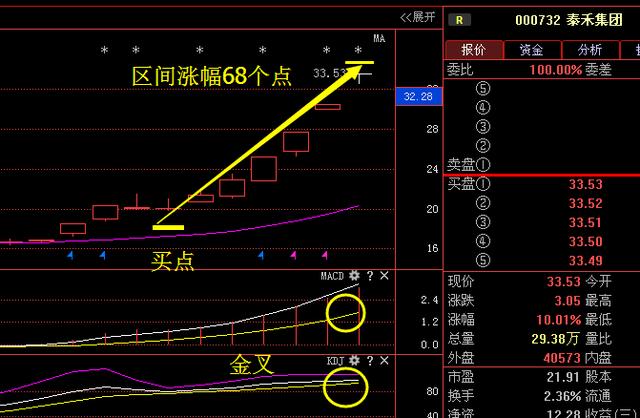Select buy level 4 price 33.50
The width and height of the screenshot is (640, 418).
pyautogui.click(x=586, y=241)
